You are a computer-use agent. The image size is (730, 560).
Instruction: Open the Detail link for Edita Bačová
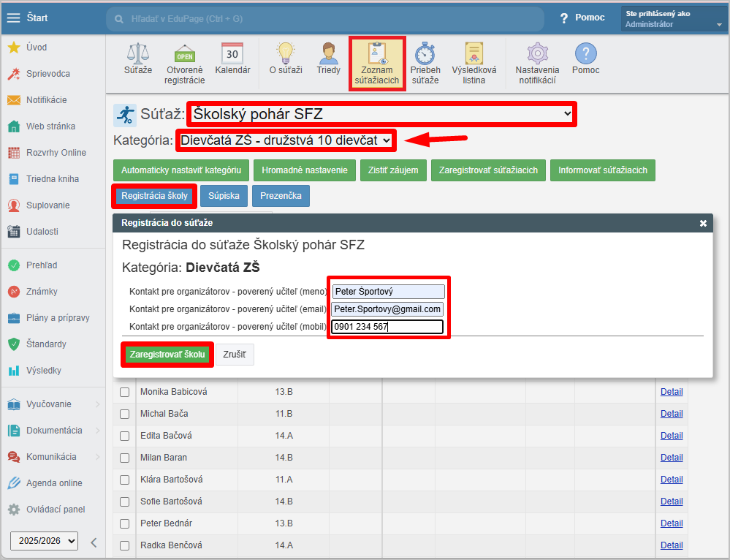click(671, 436)
